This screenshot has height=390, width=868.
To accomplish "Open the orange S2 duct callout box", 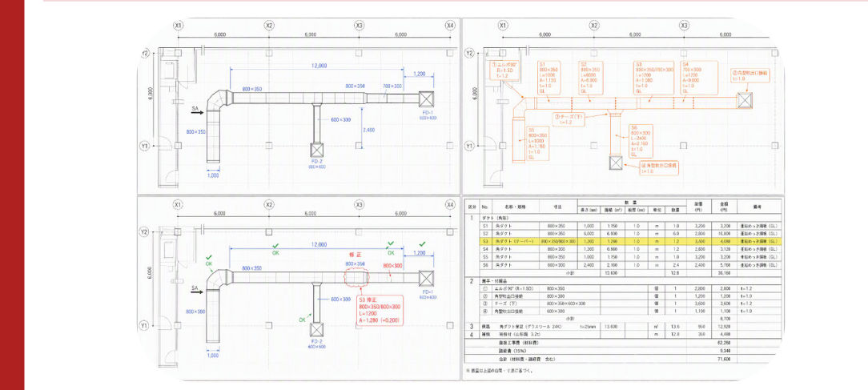I will (x=591, y=76).
